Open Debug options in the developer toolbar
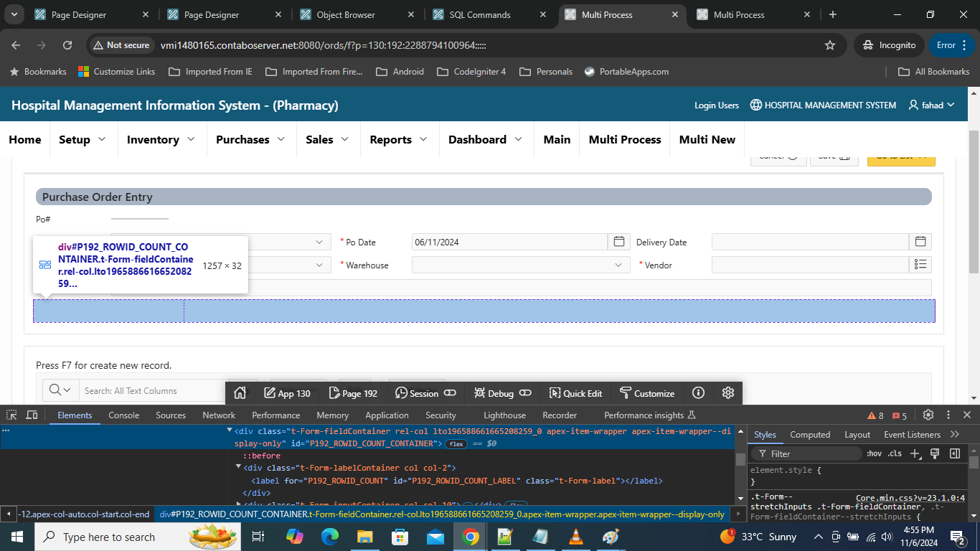 click(495, 393)
